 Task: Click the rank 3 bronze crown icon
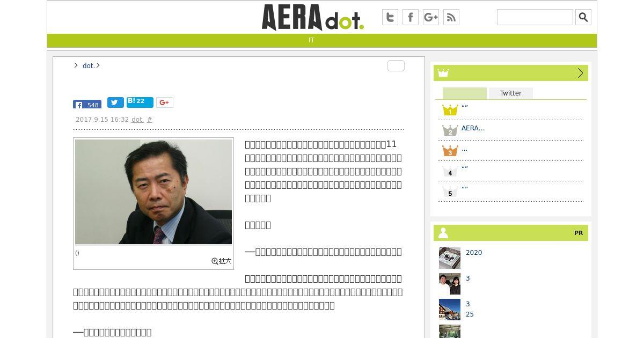[x=450, y=151]
